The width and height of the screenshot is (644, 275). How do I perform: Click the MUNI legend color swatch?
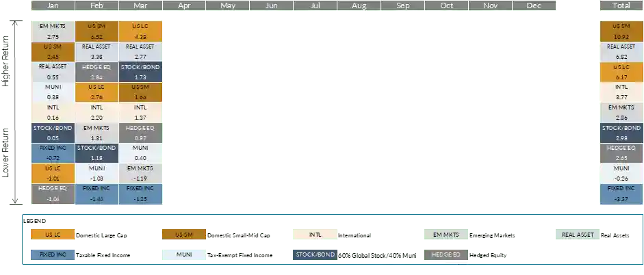pyautogui.click(x=184, y=255)
